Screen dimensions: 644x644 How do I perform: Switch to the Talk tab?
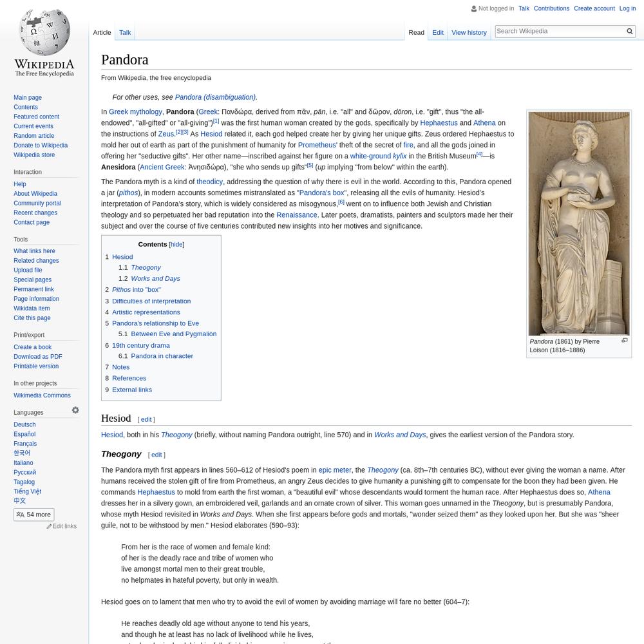(125, 32)
